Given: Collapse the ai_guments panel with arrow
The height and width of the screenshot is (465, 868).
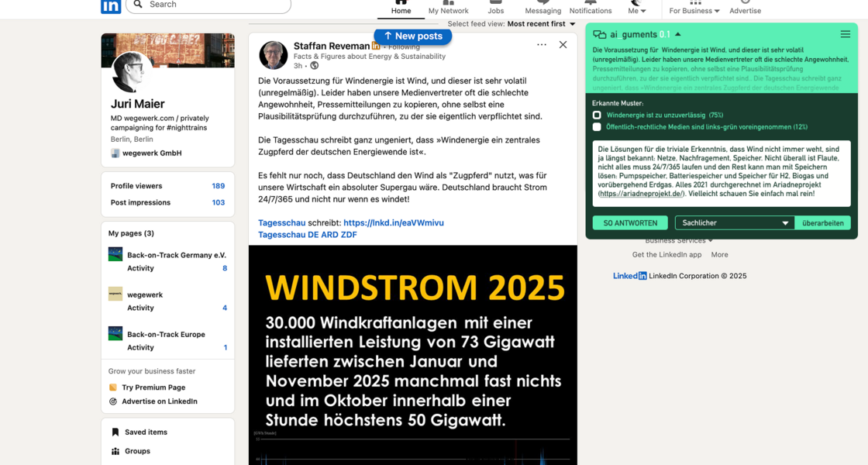Looking at the screenshot, I should tap(678, 34).
